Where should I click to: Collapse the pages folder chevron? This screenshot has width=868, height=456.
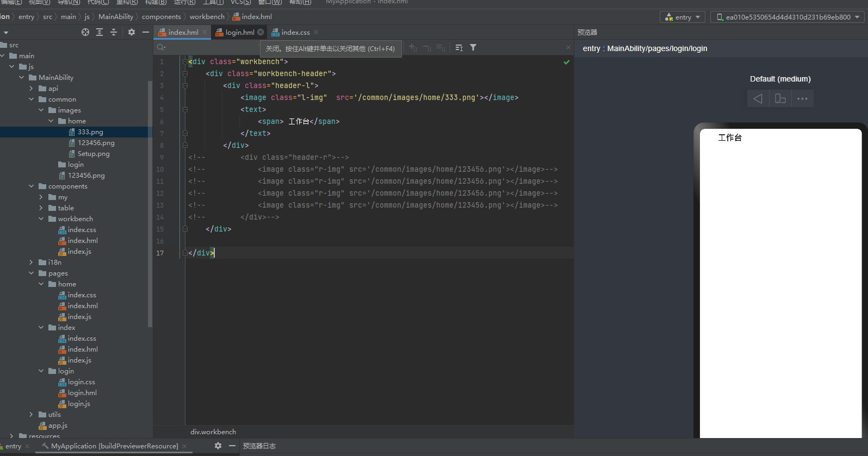pos(31,273)
